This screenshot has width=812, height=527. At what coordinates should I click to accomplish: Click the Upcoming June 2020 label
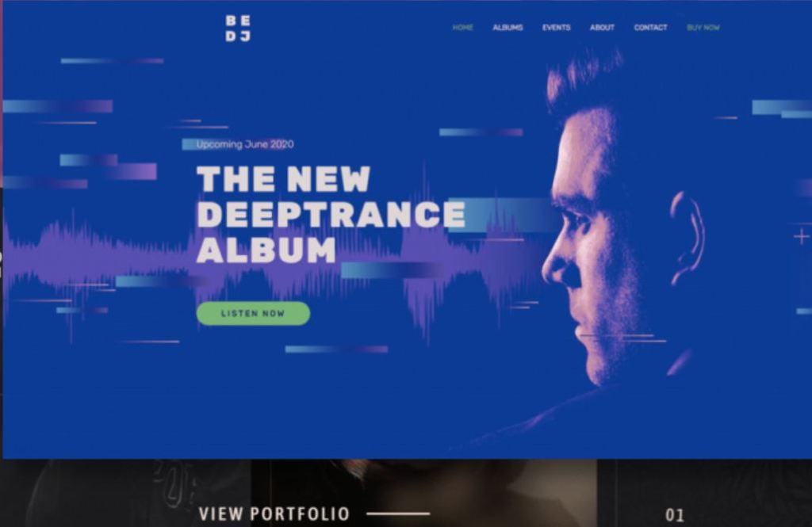coord(245,144)
